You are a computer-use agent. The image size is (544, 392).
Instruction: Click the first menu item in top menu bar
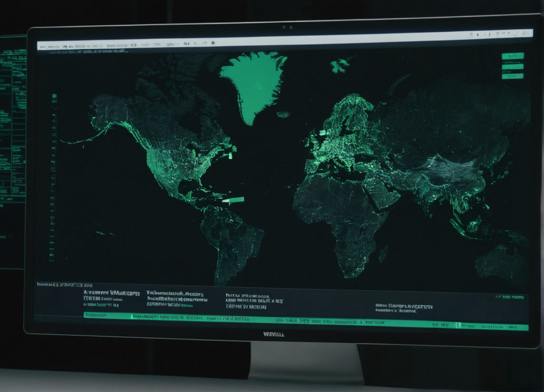coord(42,47)
